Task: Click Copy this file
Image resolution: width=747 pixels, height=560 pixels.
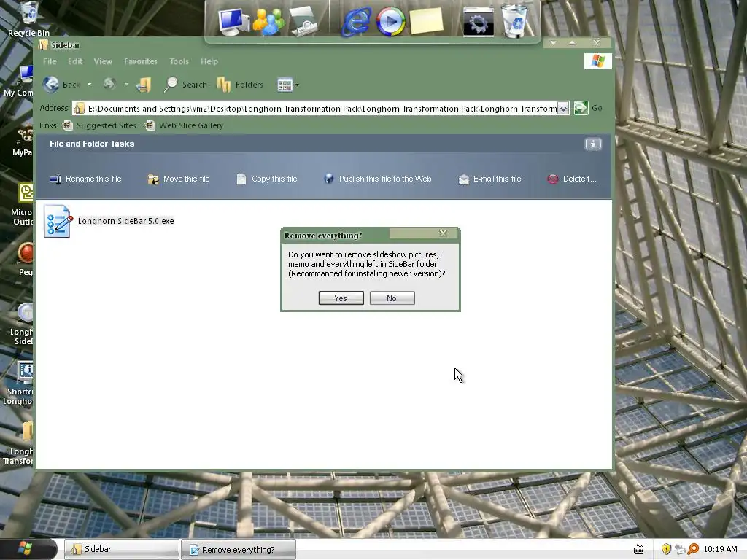Action: click(x=267, y=179)
